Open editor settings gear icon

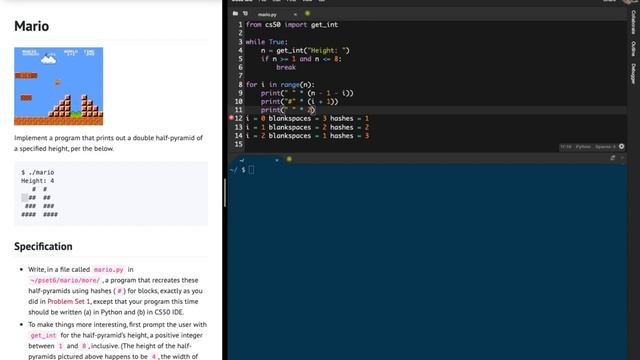tap(621, 147)
